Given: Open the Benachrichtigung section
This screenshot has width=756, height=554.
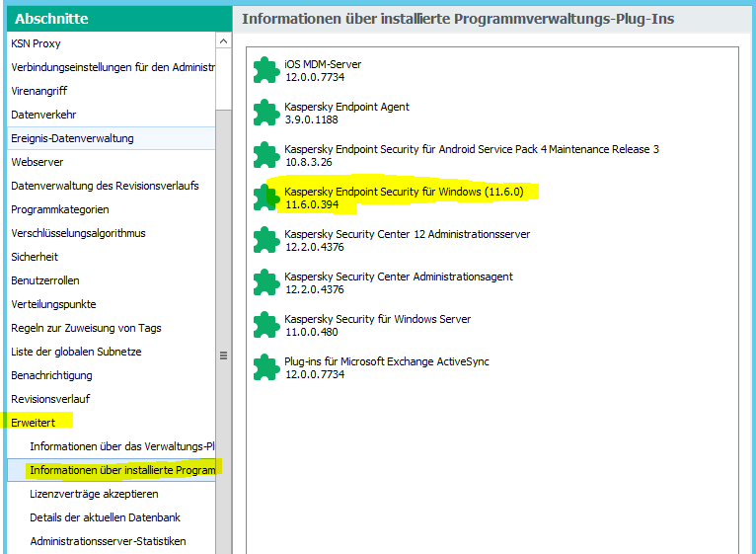Looking at the screenshot, I should click(112, 375).
